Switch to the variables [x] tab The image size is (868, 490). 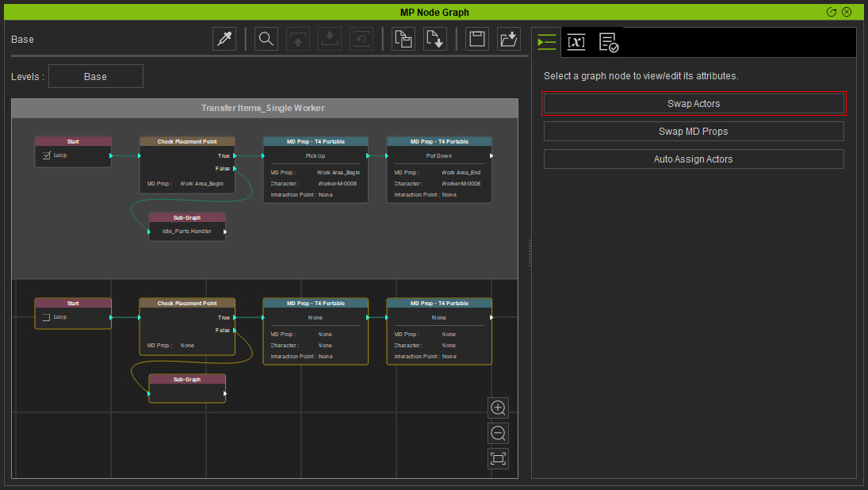[x=576, y=42]
